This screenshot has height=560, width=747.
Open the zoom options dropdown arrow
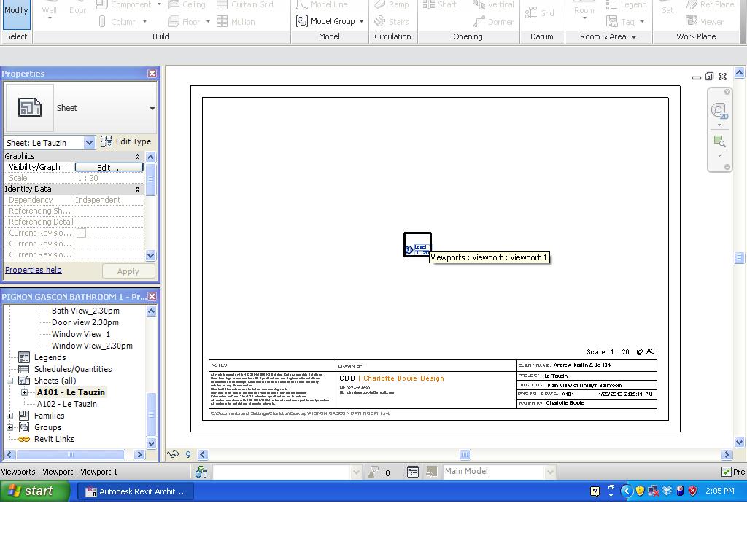pyautogui.click(x=719, y=156)
